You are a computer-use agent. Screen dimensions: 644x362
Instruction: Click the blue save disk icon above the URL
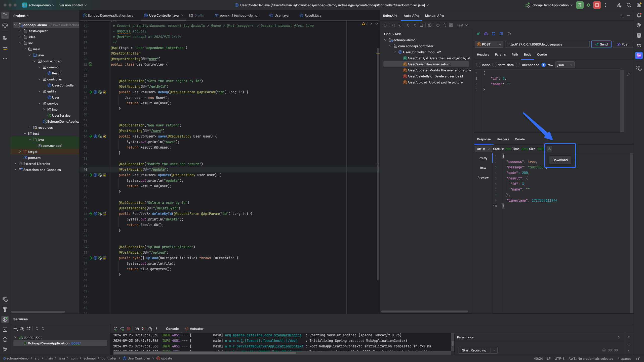click(x=494, y=34)
